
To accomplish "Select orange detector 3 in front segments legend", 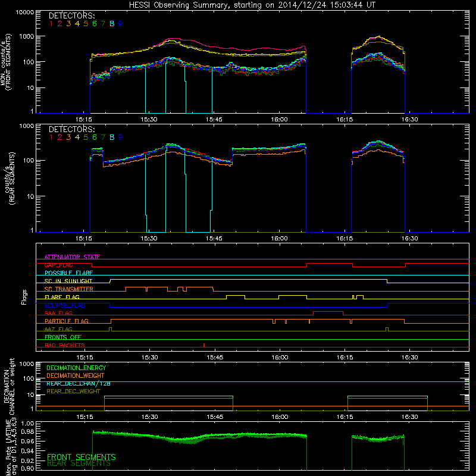I will point(68,24).
